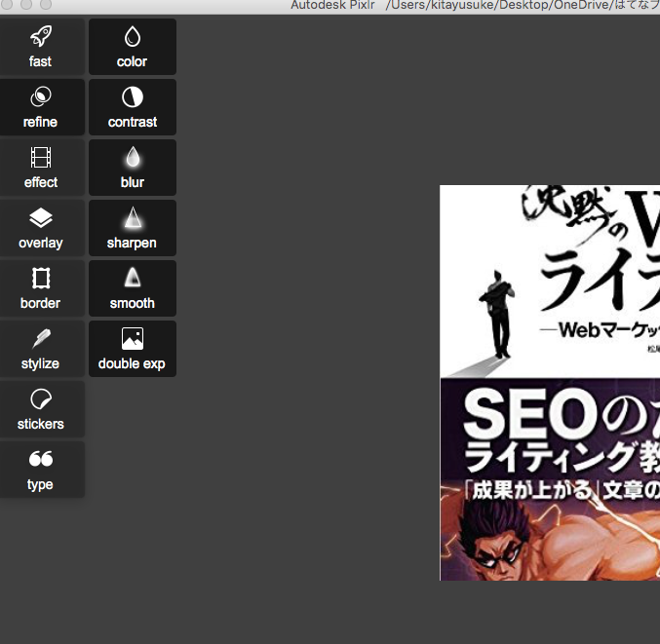This screenshot has height=644, width=660.
Task: Click the Autodesk Pixlr window title
Action: 332,5
